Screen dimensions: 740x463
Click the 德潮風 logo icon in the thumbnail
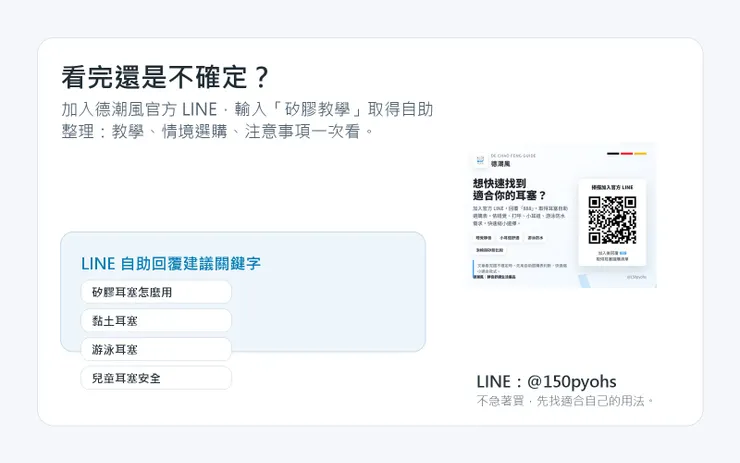point(480,160)
